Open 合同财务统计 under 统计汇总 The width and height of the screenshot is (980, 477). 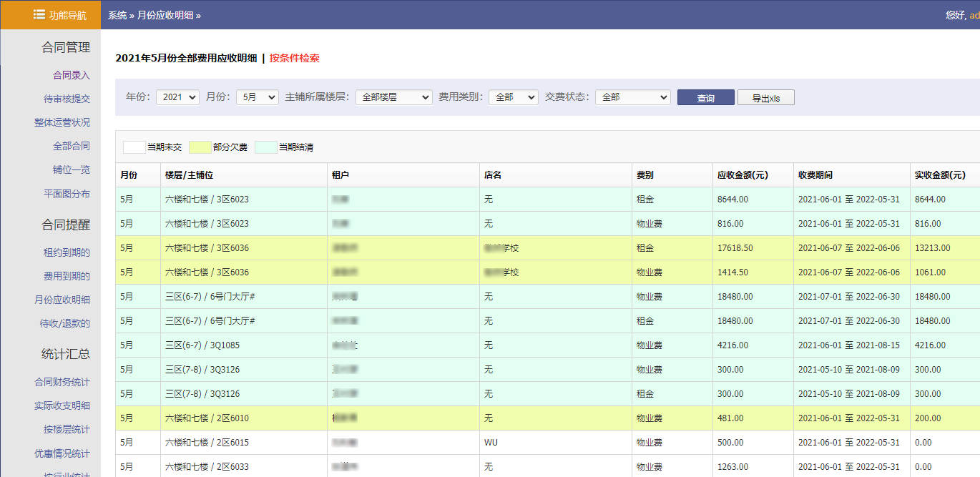click(62, 382)
